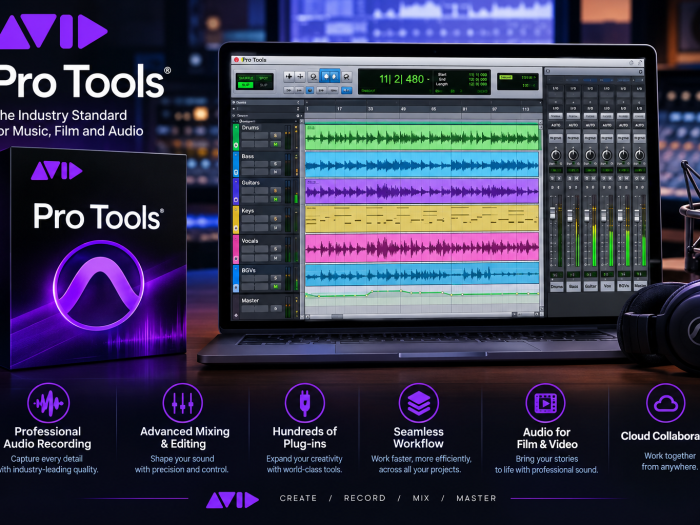Toggle mute on the Guitars track
Screen dimensions: 700x525
click(x=275, y=199)
